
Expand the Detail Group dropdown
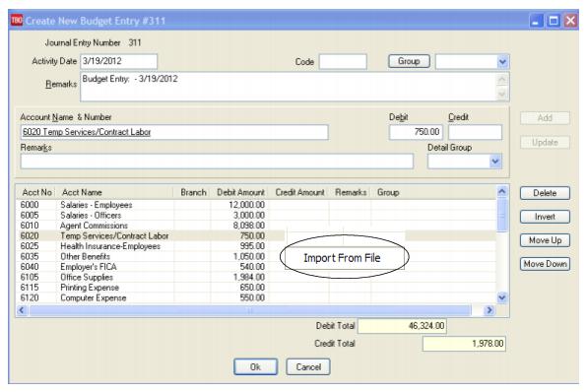click(494, 162)
